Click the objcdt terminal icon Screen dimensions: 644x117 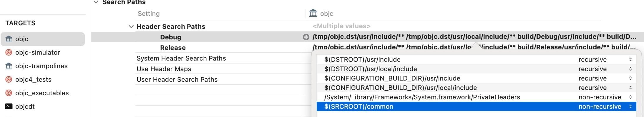click(9, 106)
